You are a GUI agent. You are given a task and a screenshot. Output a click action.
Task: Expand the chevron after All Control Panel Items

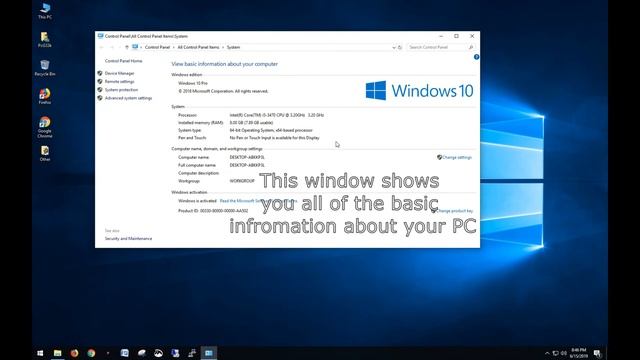pos(223,47)
